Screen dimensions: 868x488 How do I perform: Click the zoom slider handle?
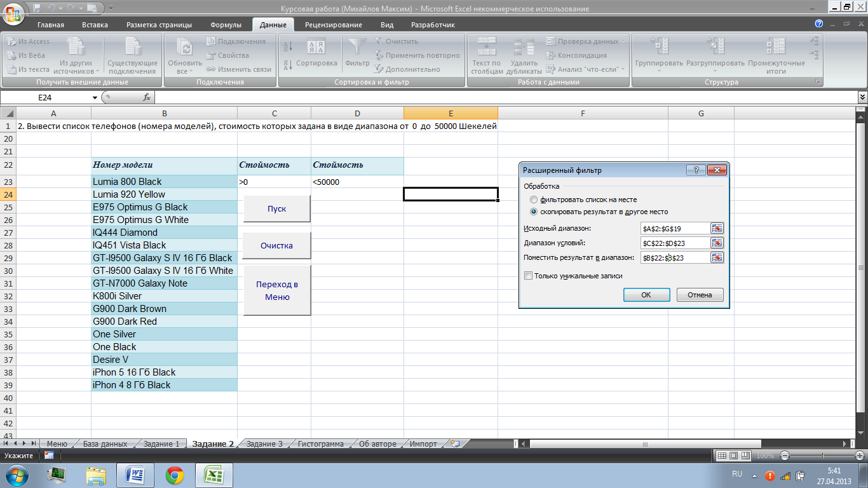click(822, 456)
